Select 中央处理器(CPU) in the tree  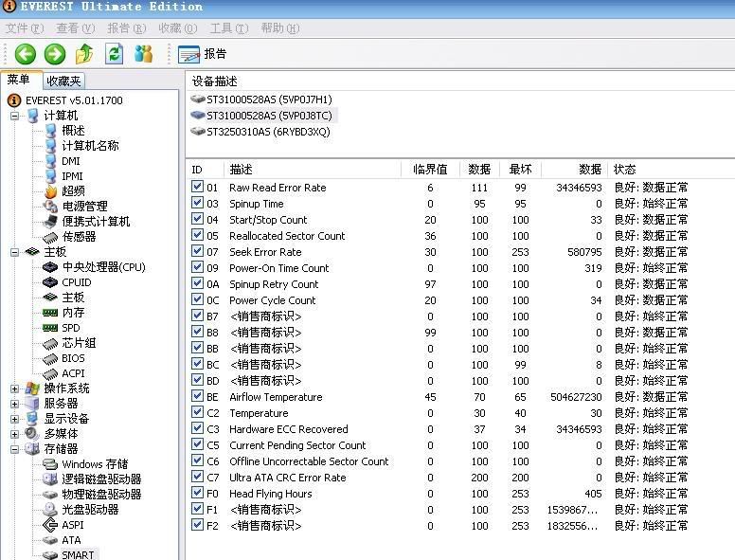(103, 267)
